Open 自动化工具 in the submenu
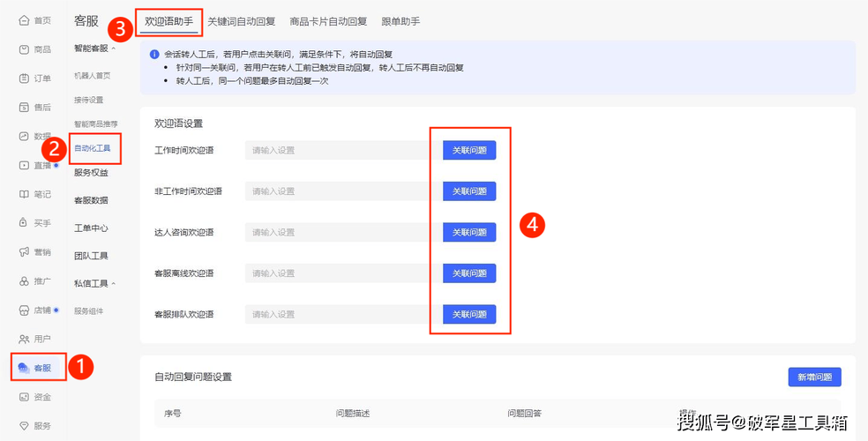Screen dimensions: 868x441 pos(91,148)
